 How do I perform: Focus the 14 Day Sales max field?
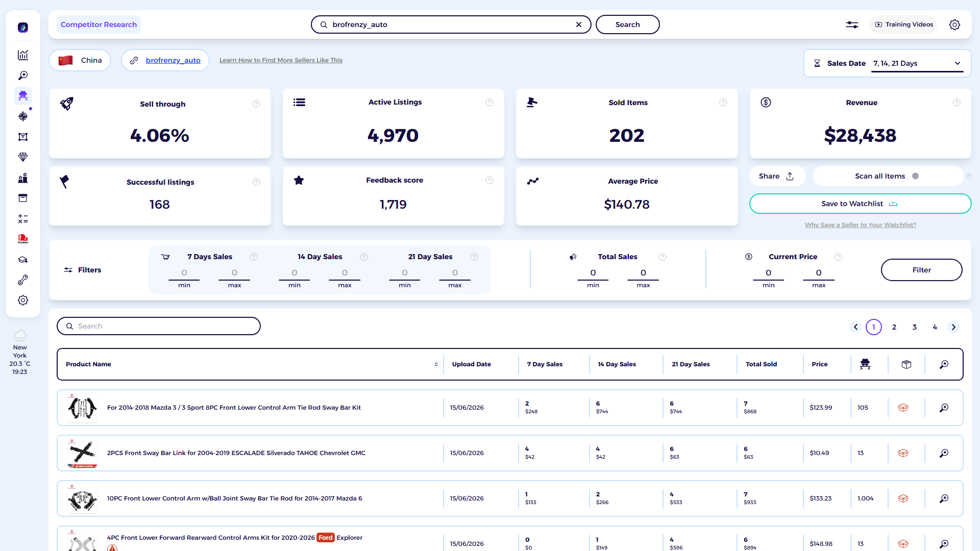345,273
